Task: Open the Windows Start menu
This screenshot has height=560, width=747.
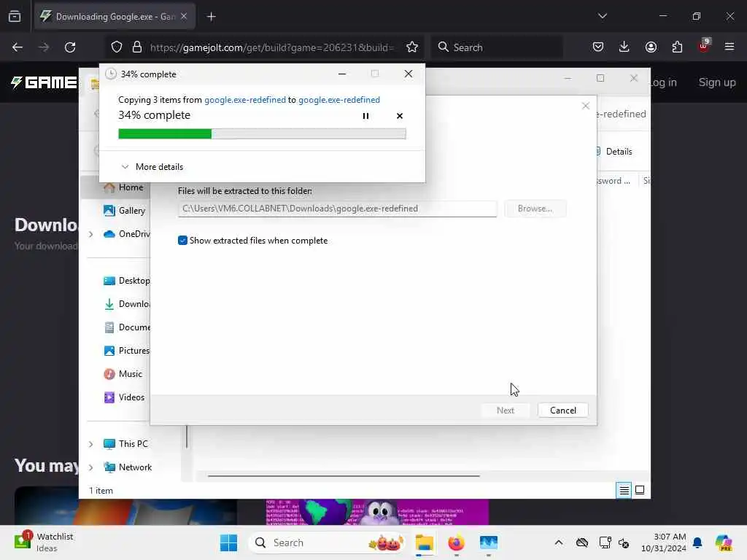Action: tap(228, 542)
